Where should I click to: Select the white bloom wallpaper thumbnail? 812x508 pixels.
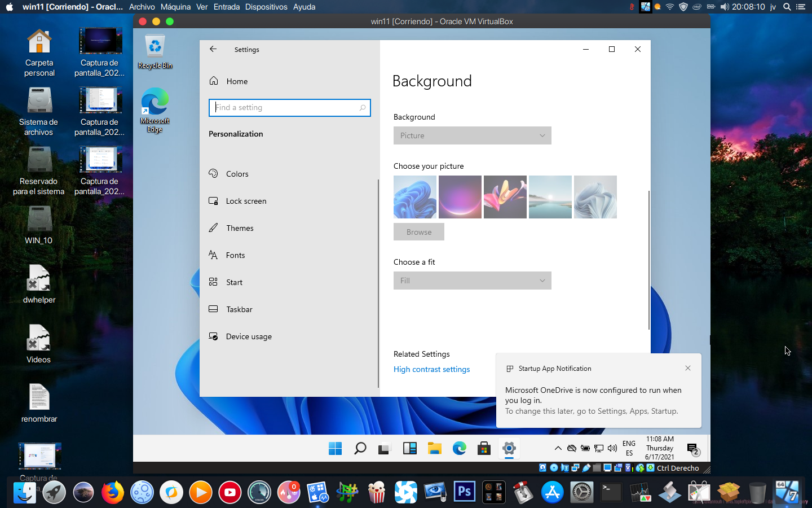pyautogui.click(x=595, y=197)
